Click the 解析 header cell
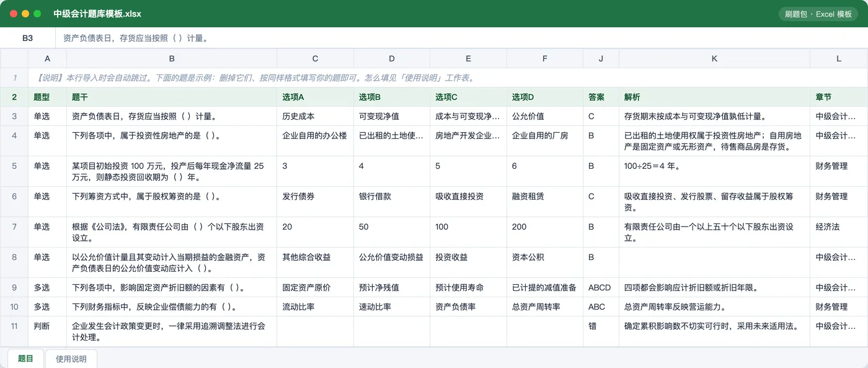The image size is (868, 368). (715, 97)
